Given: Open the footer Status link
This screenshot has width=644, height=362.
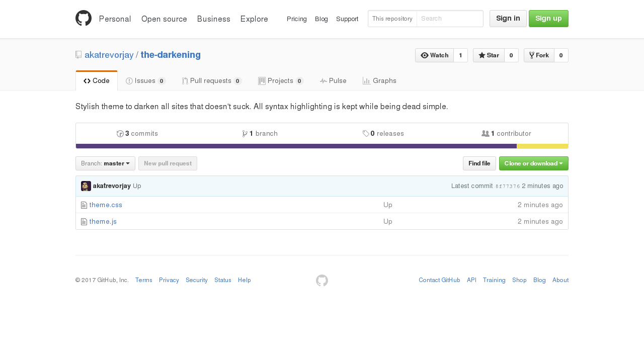Looking at the screenshot, I should coord(223,281).
